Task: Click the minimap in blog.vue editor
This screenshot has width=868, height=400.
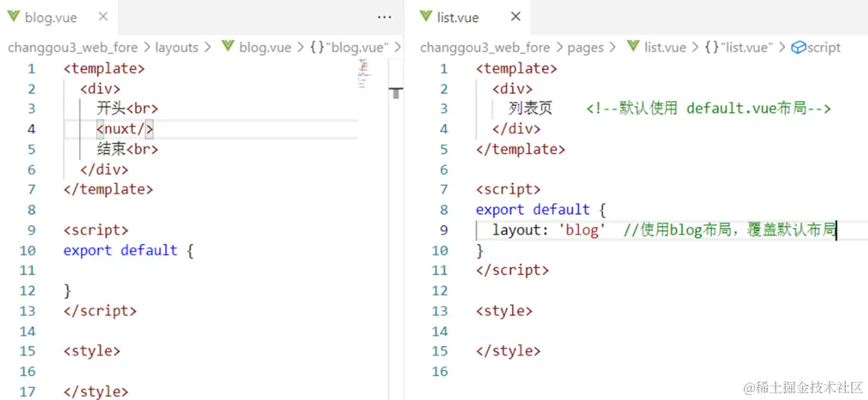Action: [x=364, y=74]
